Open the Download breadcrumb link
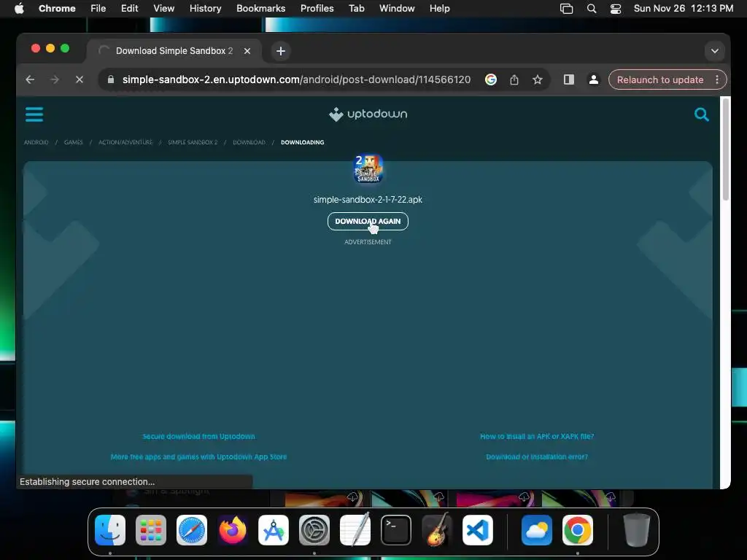The width and height of the screenshot is (747, 560). point(249,142)
